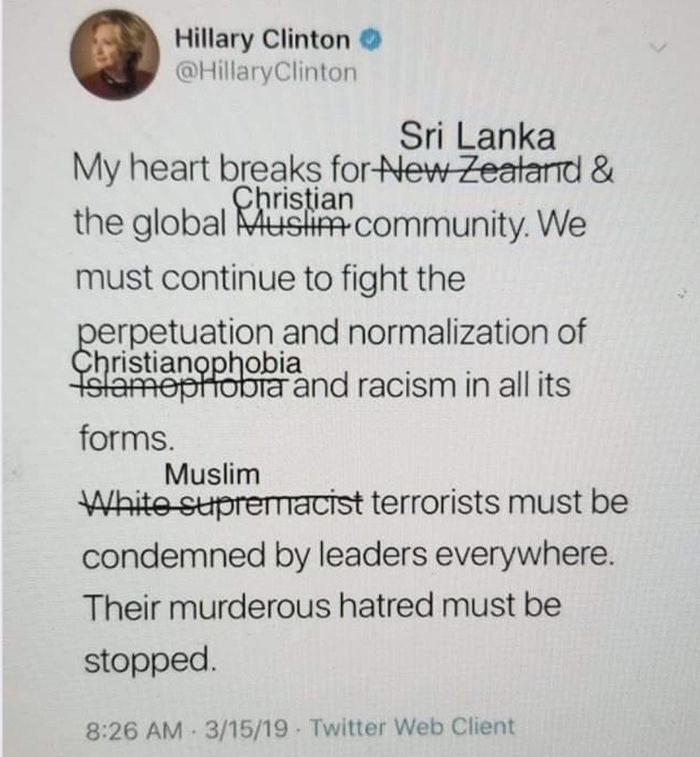Click the 3/15/19 date text
This screenshot has height=757, width=700.
[x=246, y=728]
